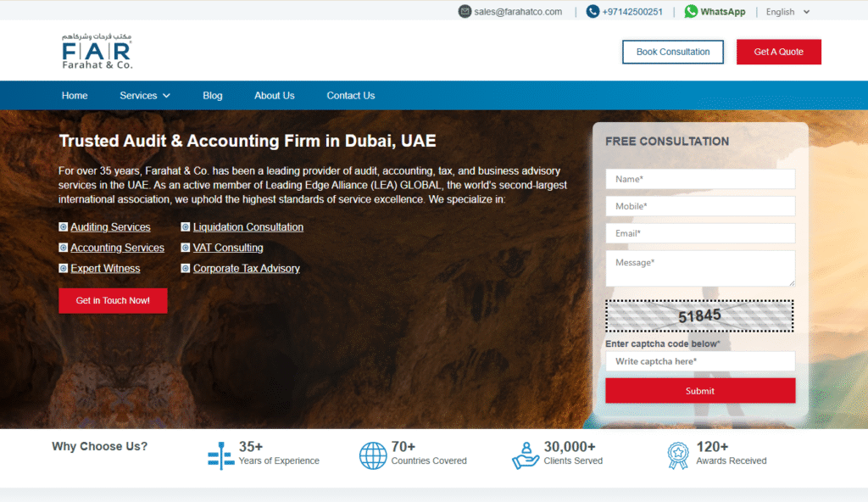The image size is (868, 502).
Task: Click the 70+ Countries Covered text
Action: [x=429, y=453]
